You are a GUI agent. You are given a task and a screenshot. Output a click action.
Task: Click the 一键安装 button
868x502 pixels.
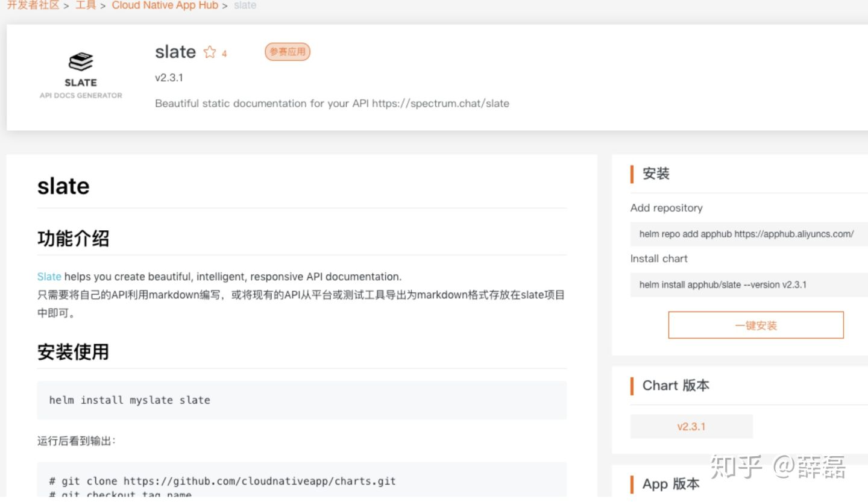pos(756,325)
